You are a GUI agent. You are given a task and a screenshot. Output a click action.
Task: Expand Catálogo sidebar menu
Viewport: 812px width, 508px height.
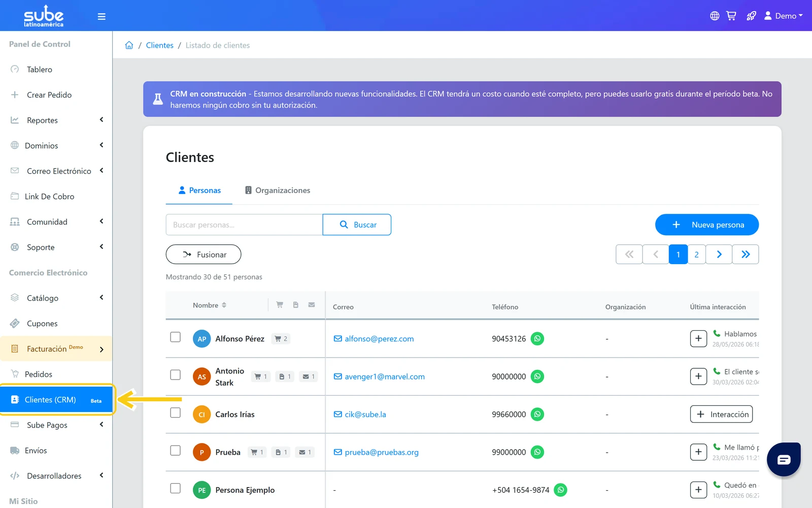click(x=56, y=298)
